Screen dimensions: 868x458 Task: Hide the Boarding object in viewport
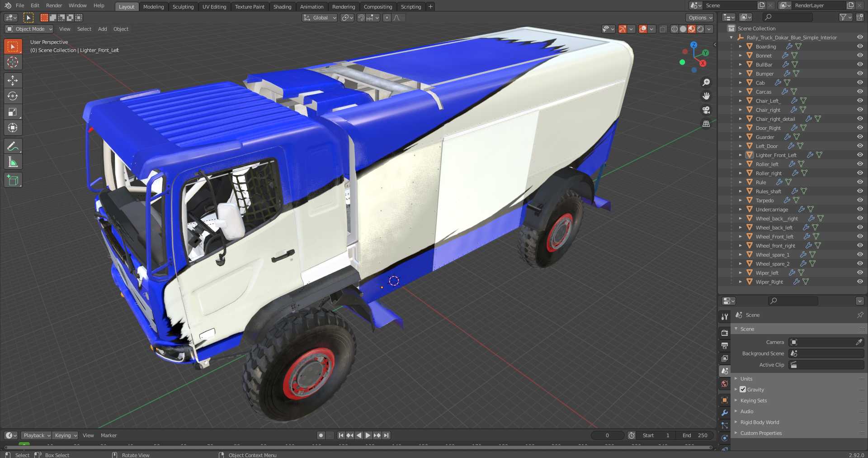pyautogui.click(x=860, y=46)
